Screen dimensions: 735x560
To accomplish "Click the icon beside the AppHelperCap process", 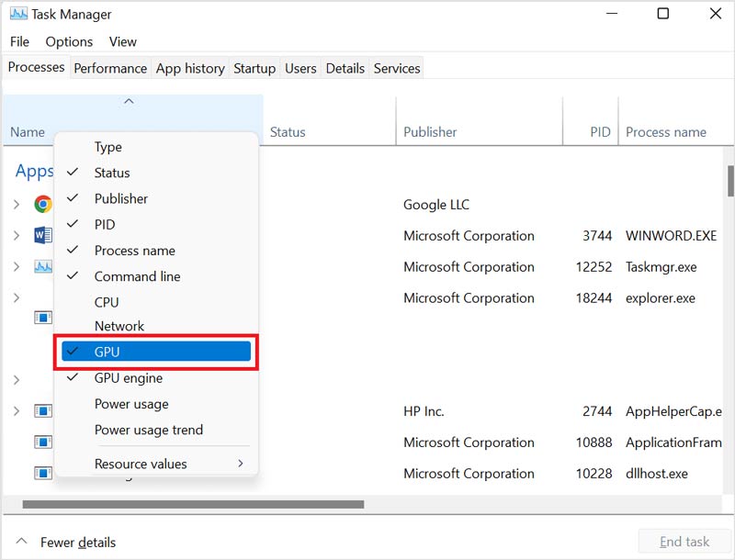I will click(42, 411).
